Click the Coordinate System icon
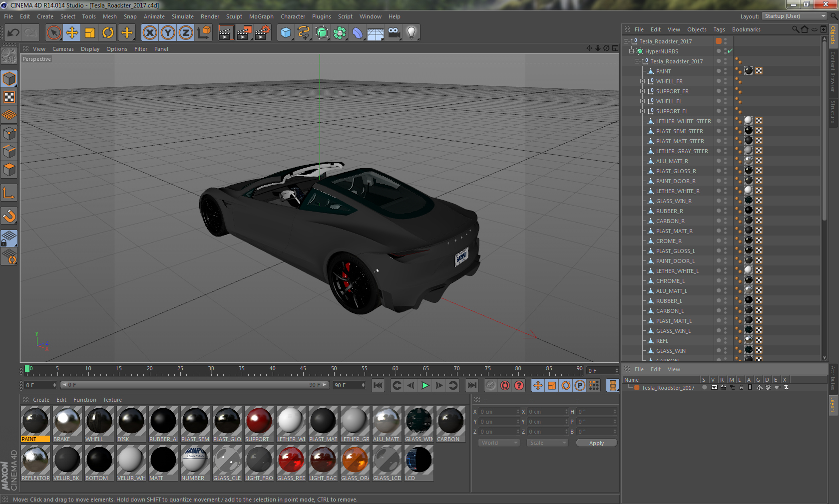This screenshot has width=839, height=504. click(x=204, y=33)
